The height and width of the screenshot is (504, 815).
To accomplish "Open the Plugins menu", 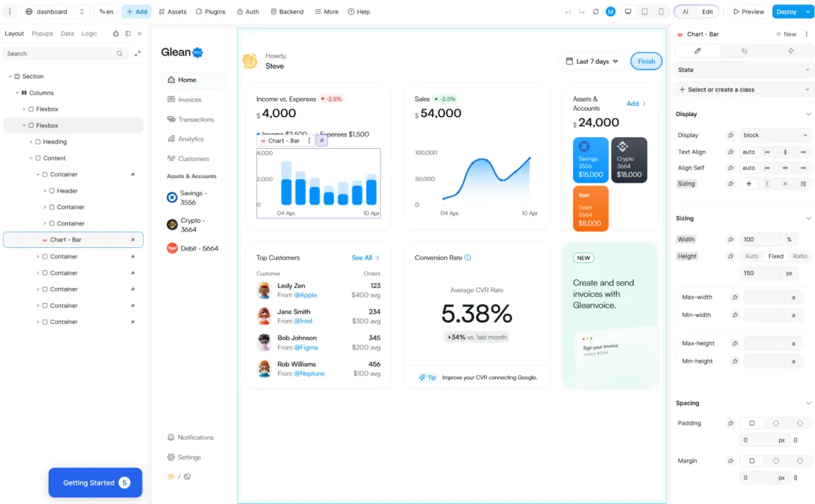I will coord(211,12).
